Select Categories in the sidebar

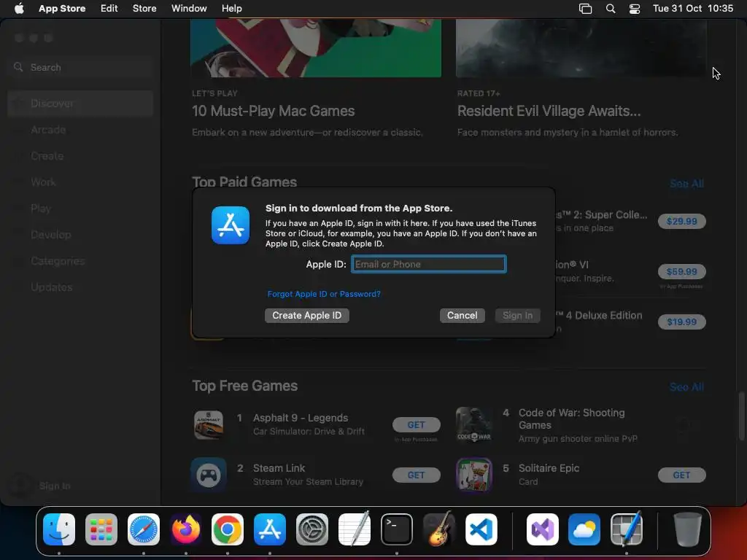80,261
